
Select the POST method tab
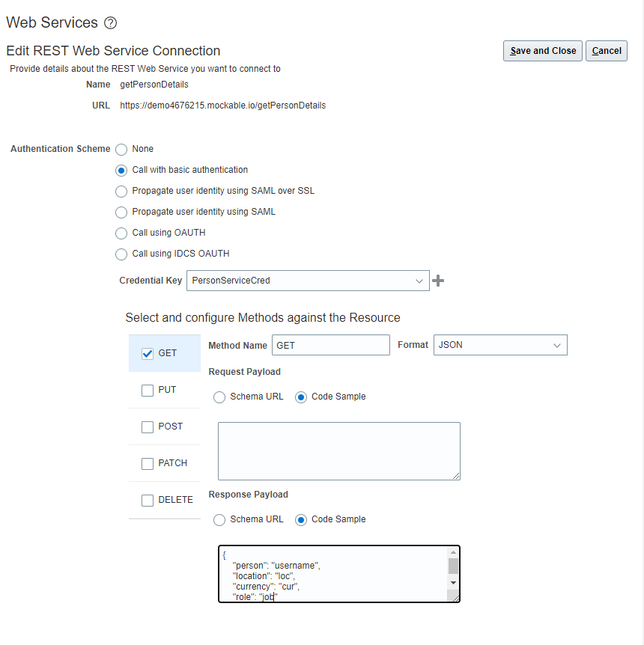(x=165, y=427)
